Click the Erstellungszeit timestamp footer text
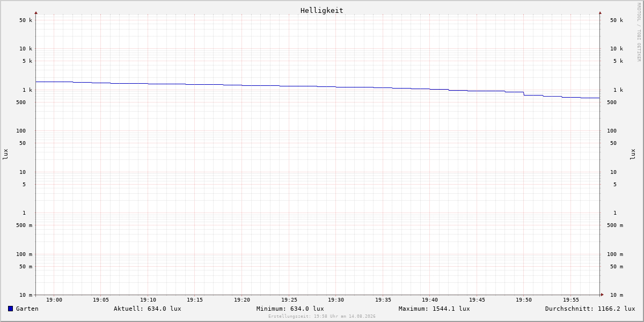This screenshot has height=322, width=644. [x=322, y=317]
